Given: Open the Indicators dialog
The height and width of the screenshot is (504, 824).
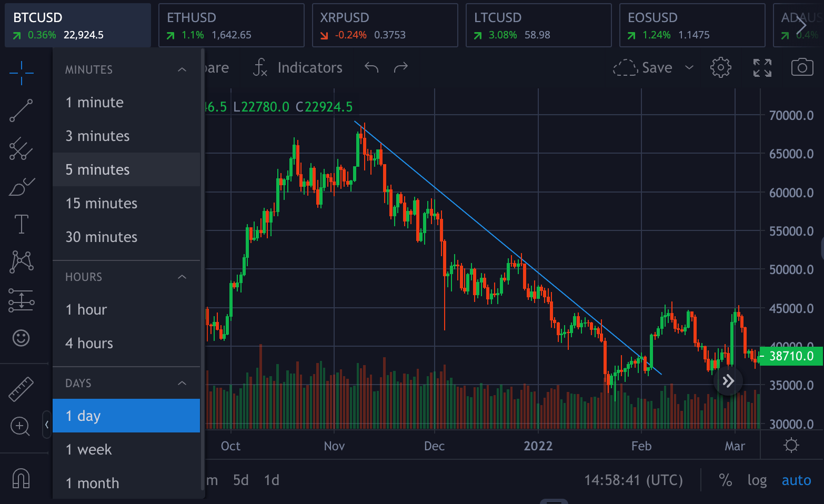Looking at the screenshot, I should point(298,67).
